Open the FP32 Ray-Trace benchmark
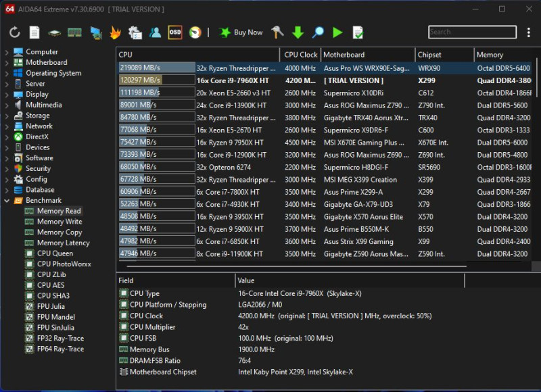The image size is (541, 392). point(60,338)
